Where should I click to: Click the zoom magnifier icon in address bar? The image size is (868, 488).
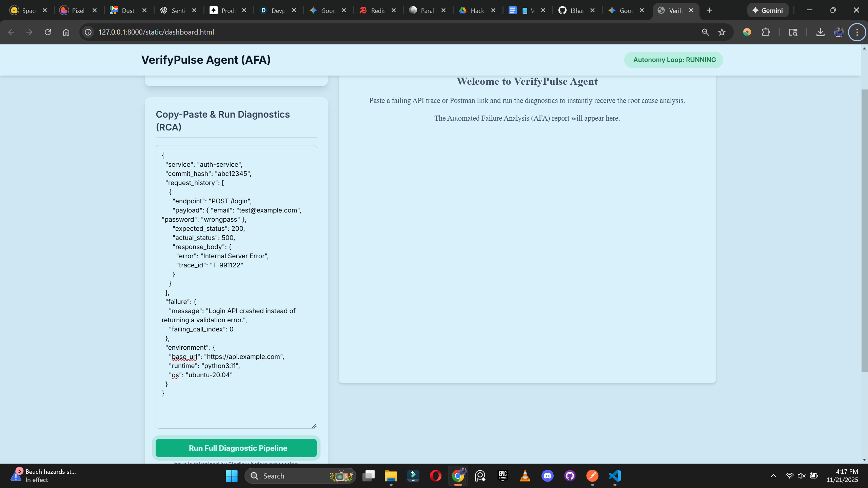coord(705,32)
